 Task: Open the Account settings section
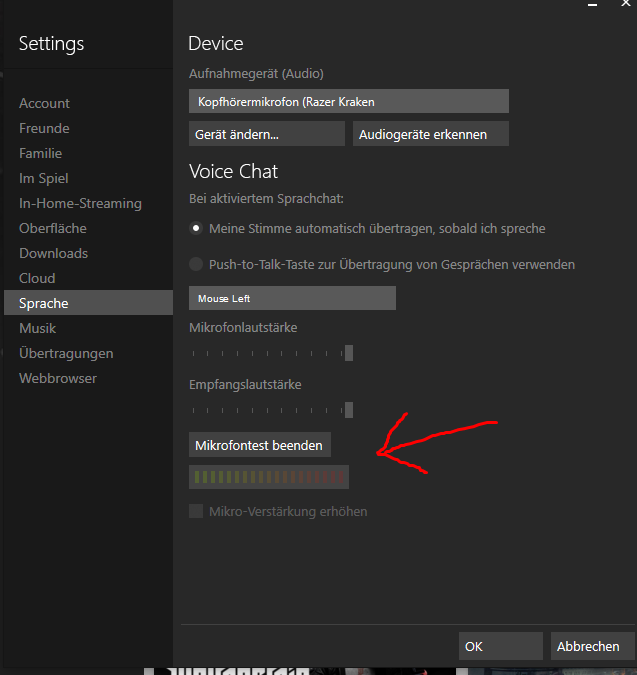click(x=44, y=103)
